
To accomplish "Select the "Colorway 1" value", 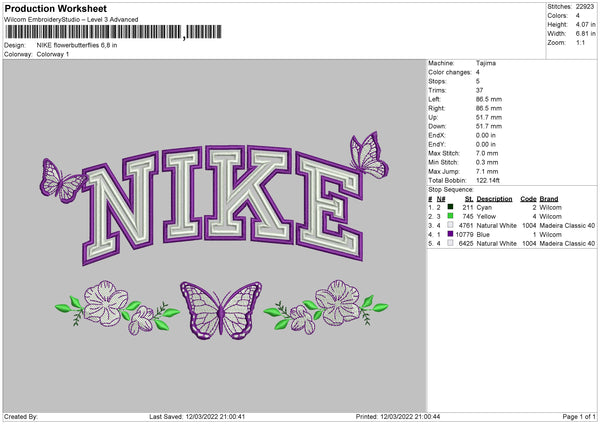I will click(53, 54).
